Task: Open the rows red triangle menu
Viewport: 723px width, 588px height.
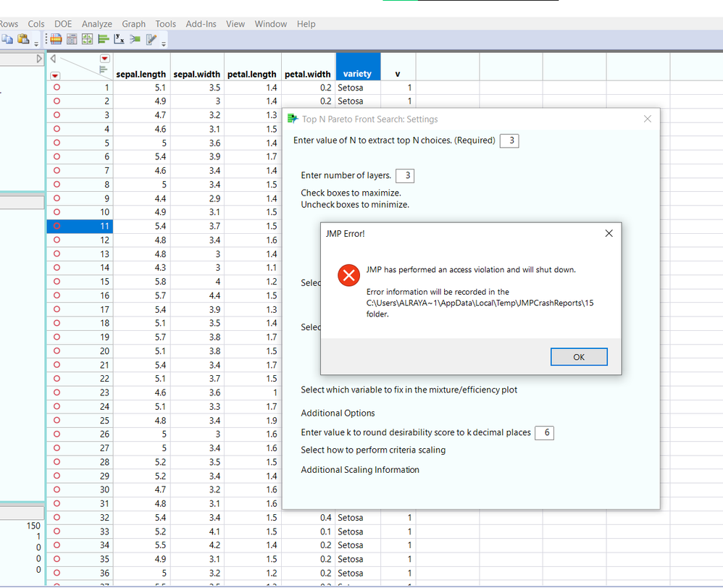Action: [55, 75]
